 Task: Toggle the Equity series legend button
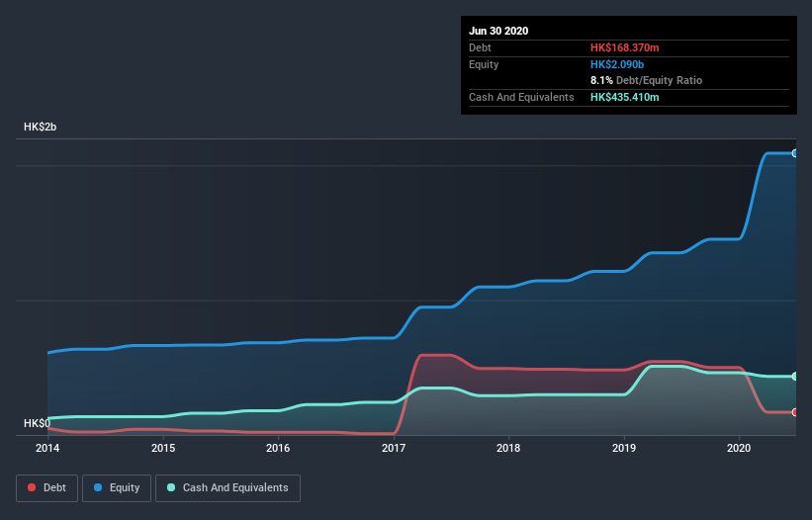(x=117, y=488)
